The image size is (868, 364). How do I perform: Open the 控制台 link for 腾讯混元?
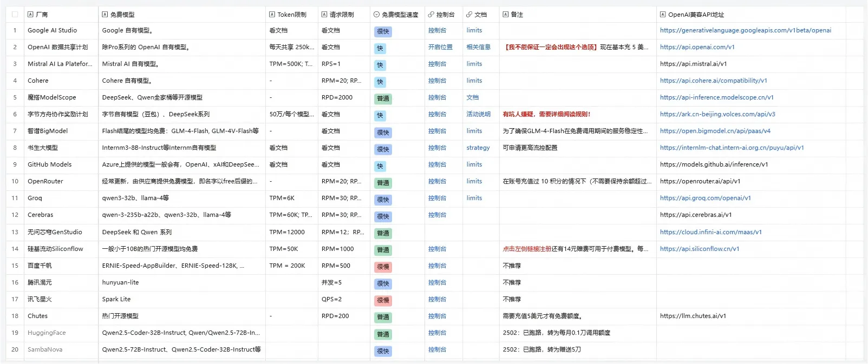437,283
